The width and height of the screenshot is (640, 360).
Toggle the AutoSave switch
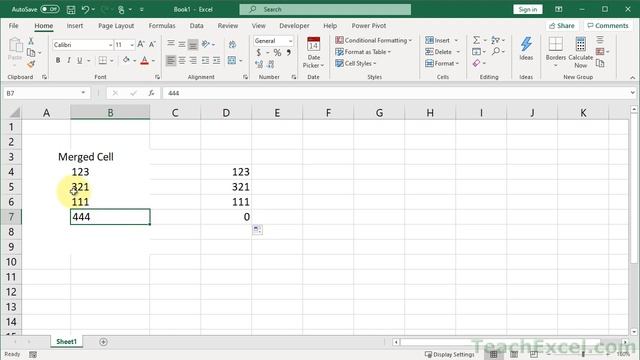[x=50, y=9]
